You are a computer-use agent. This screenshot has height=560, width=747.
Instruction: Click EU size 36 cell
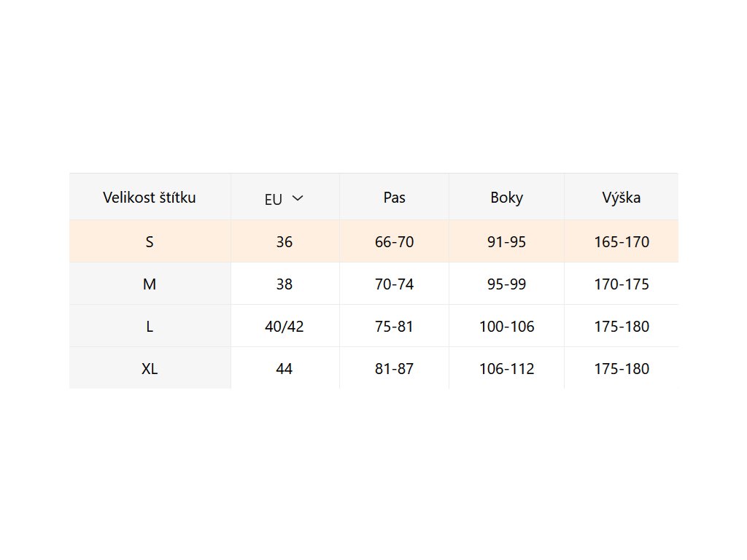point(285,242)
